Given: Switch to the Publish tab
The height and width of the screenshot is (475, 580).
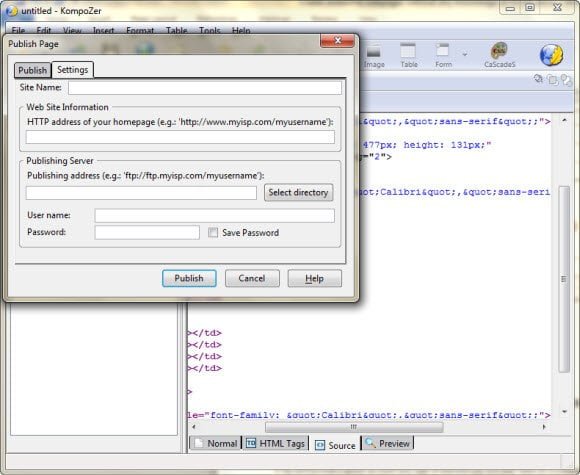Looking at the screenshot, I should pyautogui.click(x=33, y=70).
